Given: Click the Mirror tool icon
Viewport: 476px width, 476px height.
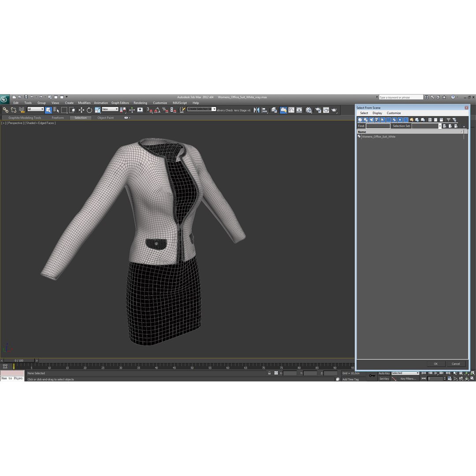Looking at the screenshot, I should (257, 110).
